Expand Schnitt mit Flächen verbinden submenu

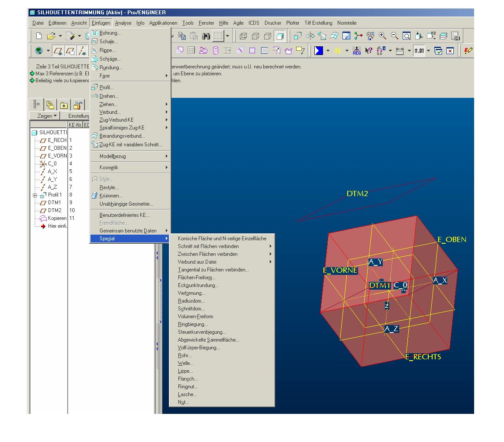[222, 246]
